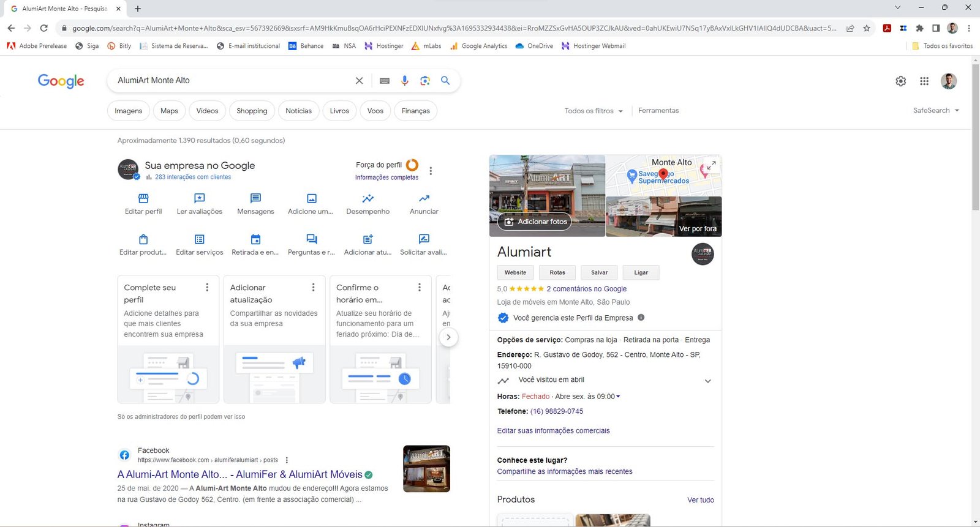Click the Website button for Alumiart

pyautogui.click(x=515, y=272)
